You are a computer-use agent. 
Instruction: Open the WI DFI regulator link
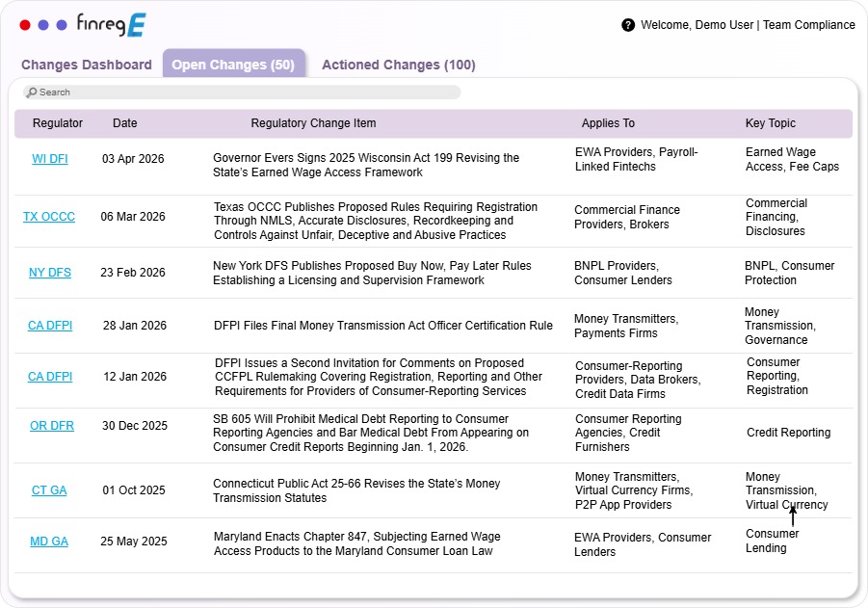(50, 159)
